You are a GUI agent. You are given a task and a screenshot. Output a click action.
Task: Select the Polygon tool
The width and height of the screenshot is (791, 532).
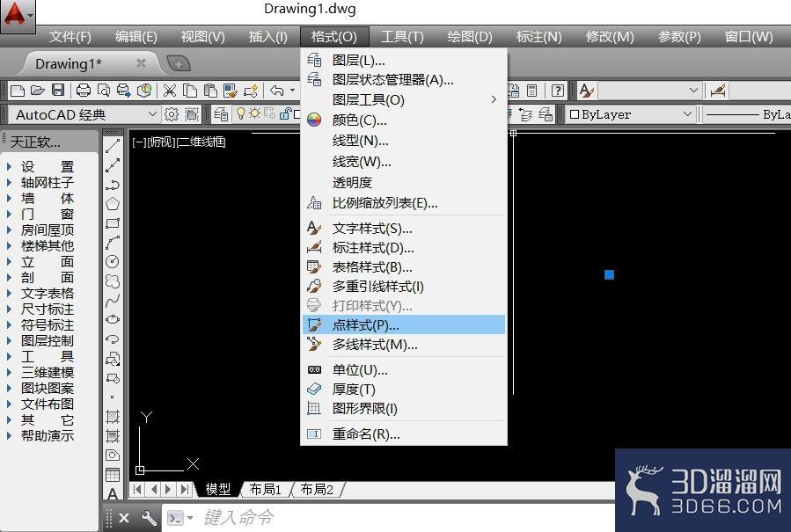coord(113,204)
